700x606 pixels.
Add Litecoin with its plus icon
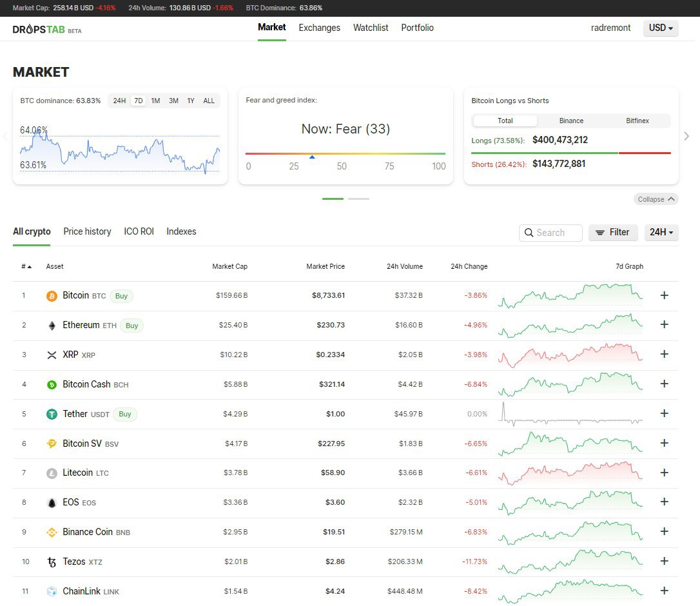coord(665,473)
